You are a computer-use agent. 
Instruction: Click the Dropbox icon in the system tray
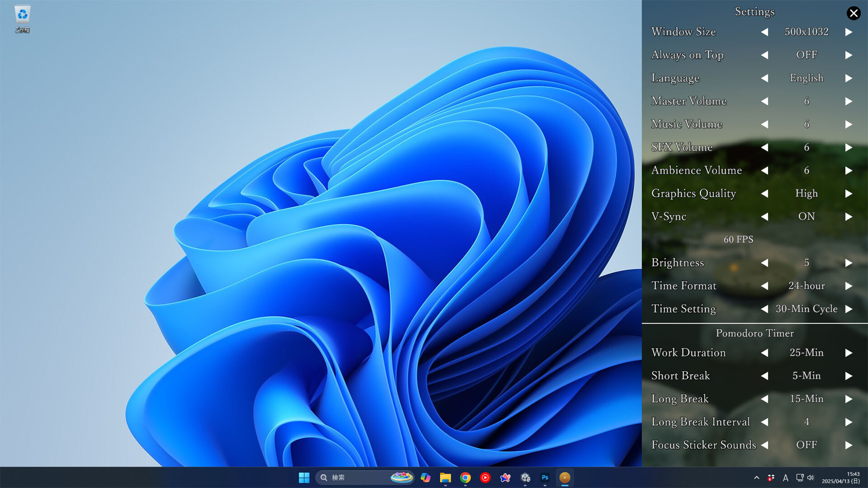(x=770, y=478)
